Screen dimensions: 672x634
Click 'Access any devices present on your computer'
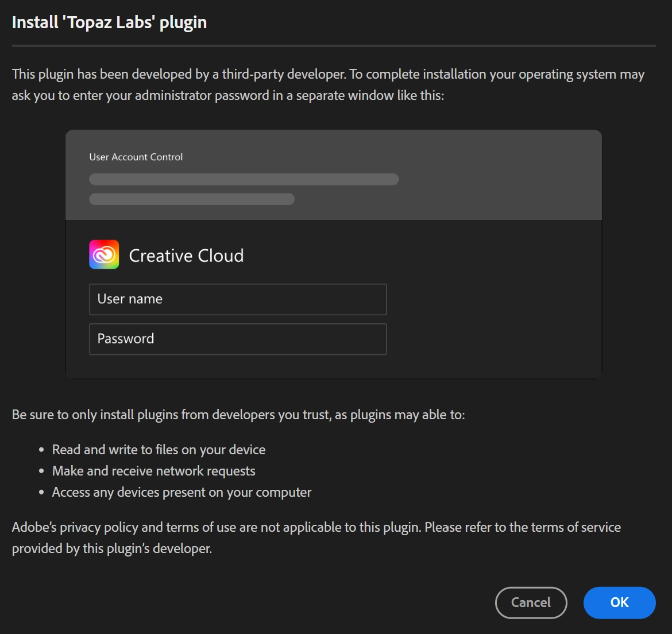pos(181,492)
